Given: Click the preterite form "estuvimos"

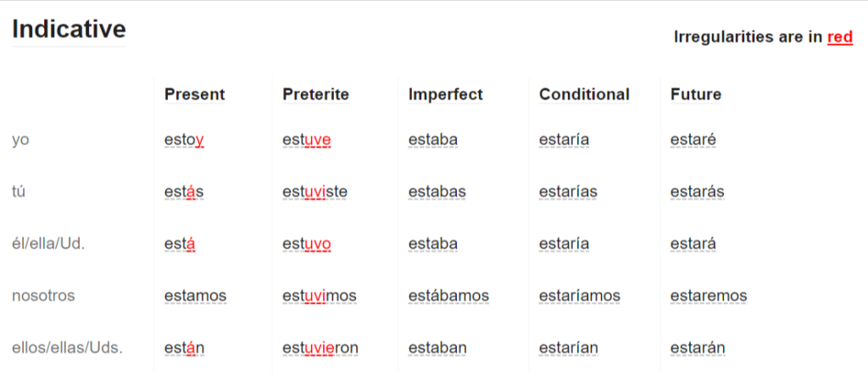Looking at the screenshot, I should coord(320,295).
